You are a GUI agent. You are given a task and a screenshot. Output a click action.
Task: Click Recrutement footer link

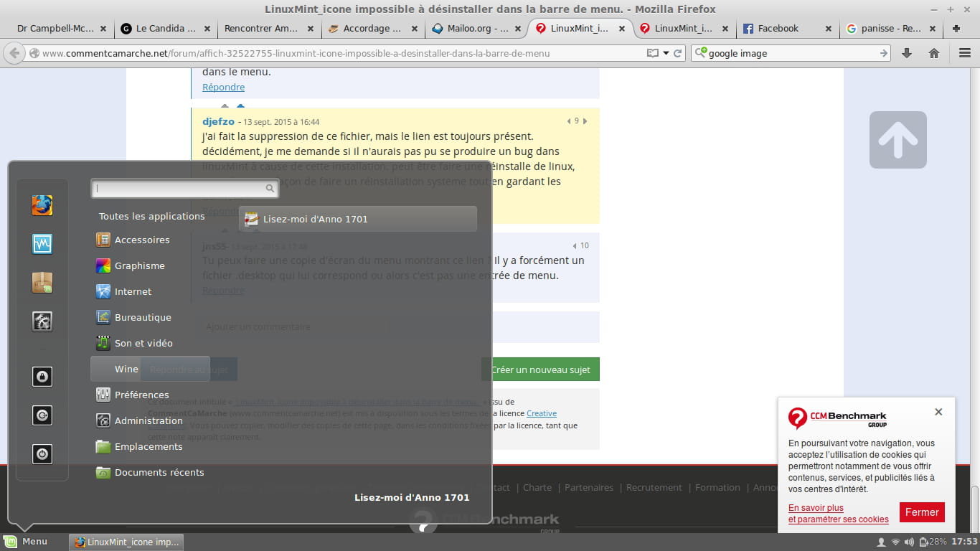[654, 487]
